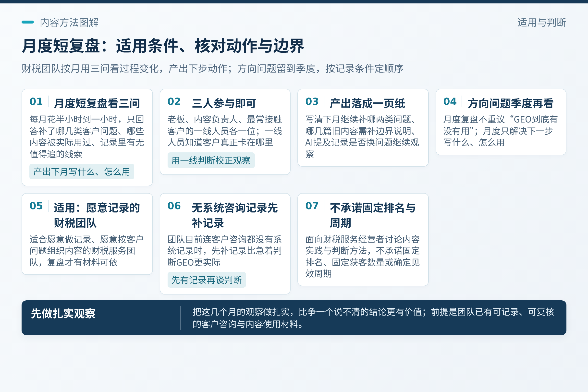The height and width of the screenshot is (392, 588).
Task: Click the paragraph starting '每月花半小时到一小时'
Action: point(87,136)
